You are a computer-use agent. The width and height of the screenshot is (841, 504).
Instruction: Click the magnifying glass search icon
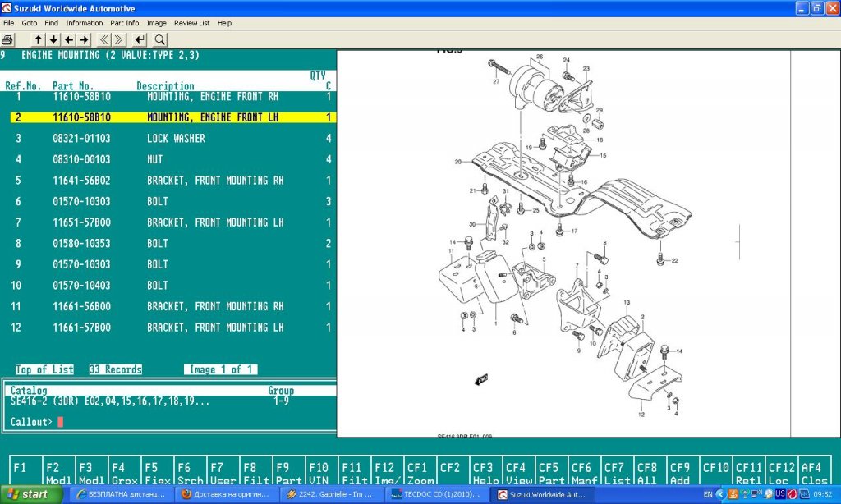(159, 39)
